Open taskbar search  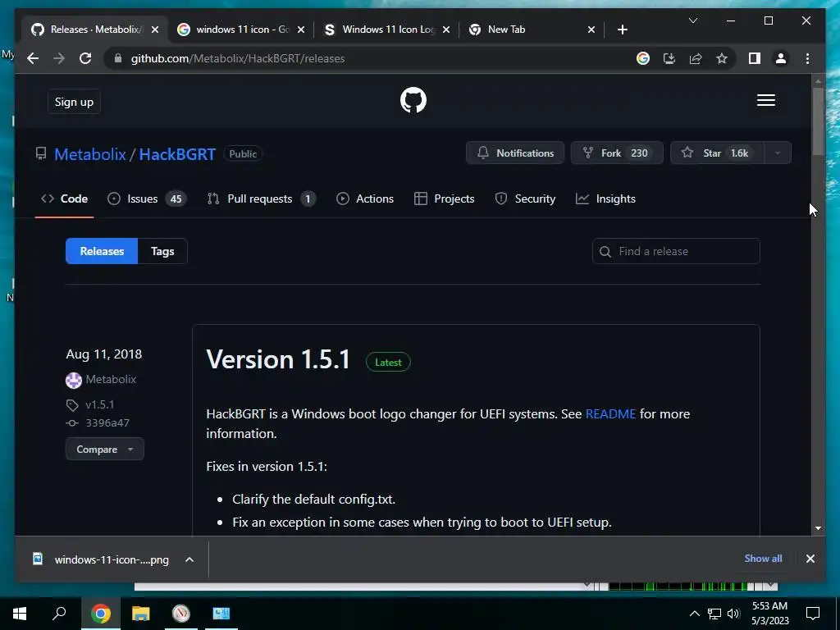click(x=59, y=614)
